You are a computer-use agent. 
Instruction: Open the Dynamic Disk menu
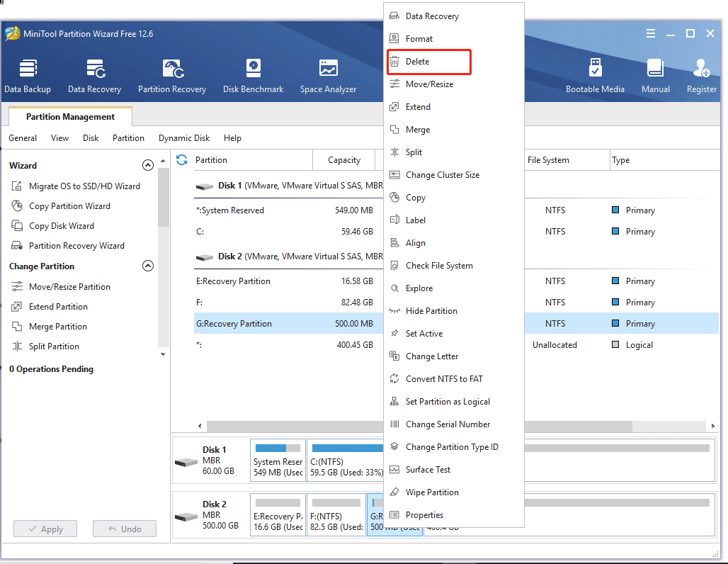tap(184, 138)
